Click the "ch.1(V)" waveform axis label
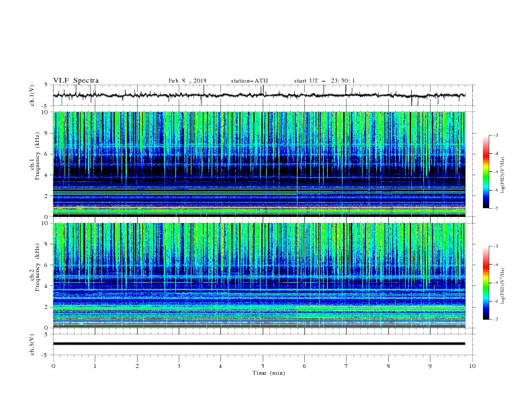Image resolution: width=532 pixels, height=411 pixels. pyautogui.click(x=32, y=95)
